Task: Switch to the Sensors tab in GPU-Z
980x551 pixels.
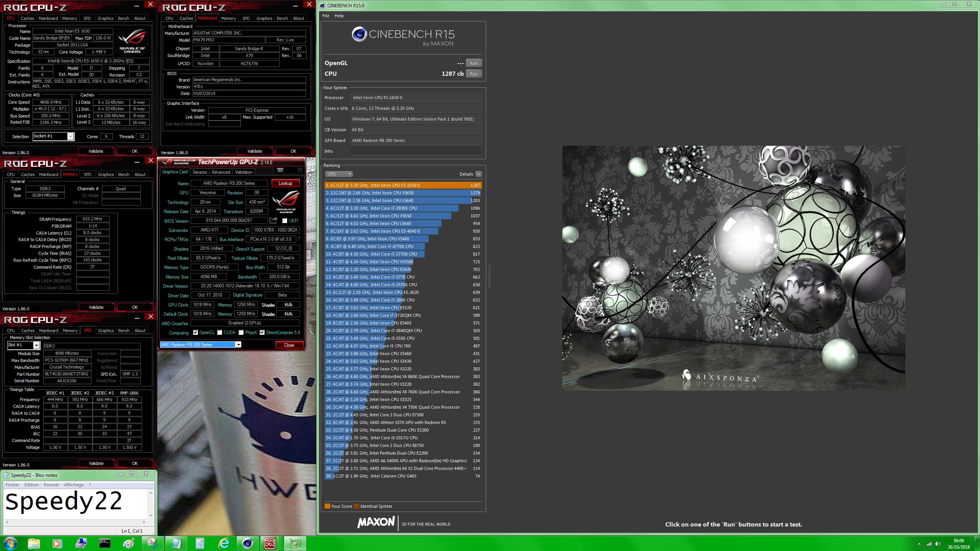Action: click(x=199, y=172)
